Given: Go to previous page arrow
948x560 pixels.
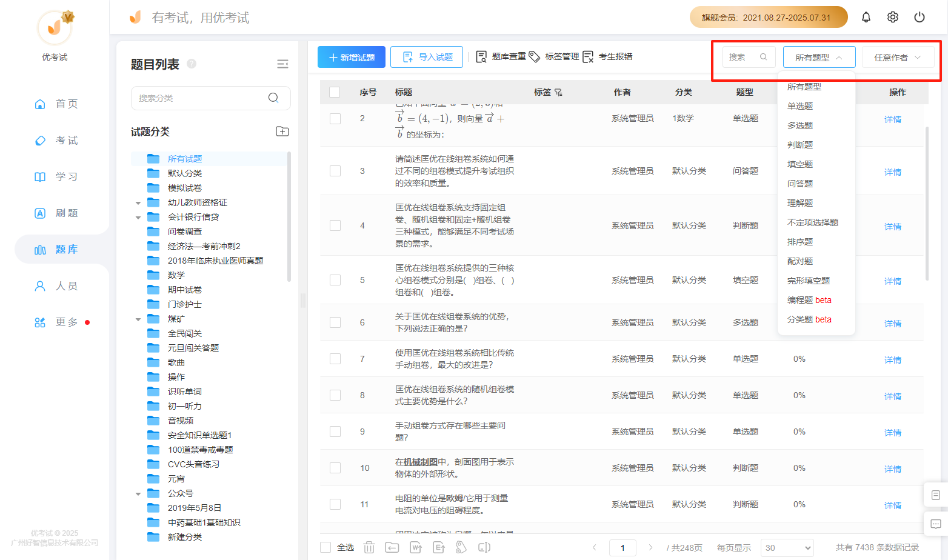Looking at the screenshot, I should tap(595, 547).
